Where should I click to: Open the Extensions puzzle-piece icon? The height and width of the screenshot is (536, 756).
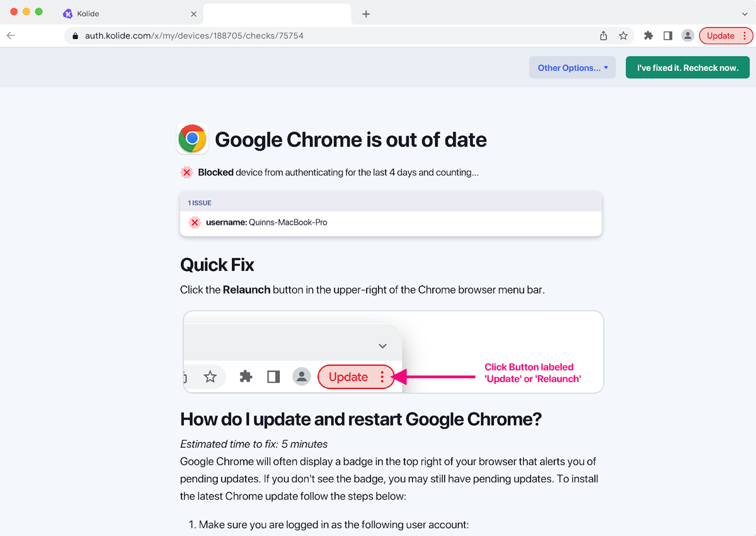point(648,35)
